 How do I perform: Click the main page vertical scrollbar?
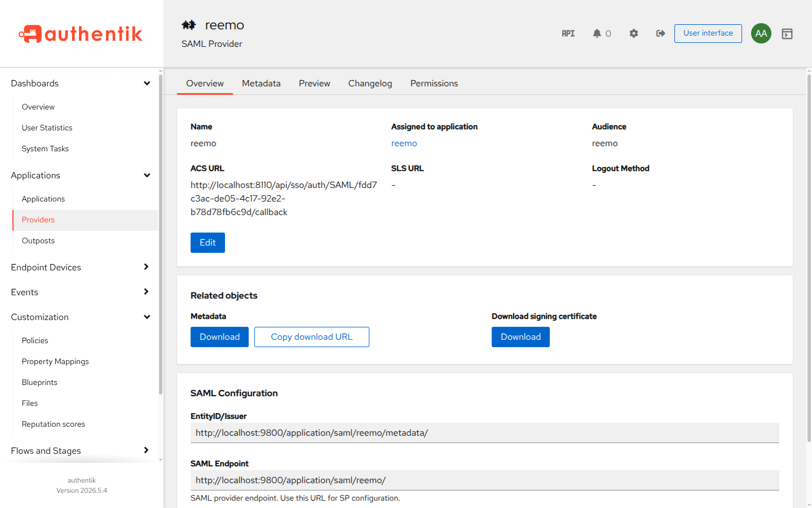[809, 257]
